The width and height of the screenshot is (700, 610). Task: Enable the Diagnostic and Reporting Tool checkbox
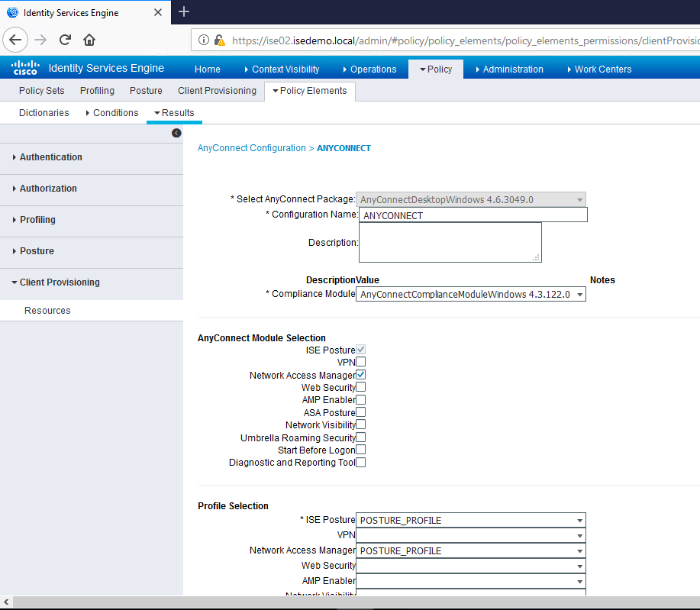coord(361,462)
